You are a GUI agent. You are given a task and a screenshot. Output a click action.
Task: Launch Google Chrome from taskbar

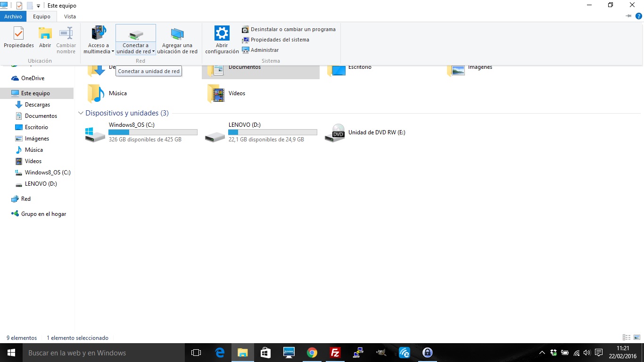click(312, 353)
